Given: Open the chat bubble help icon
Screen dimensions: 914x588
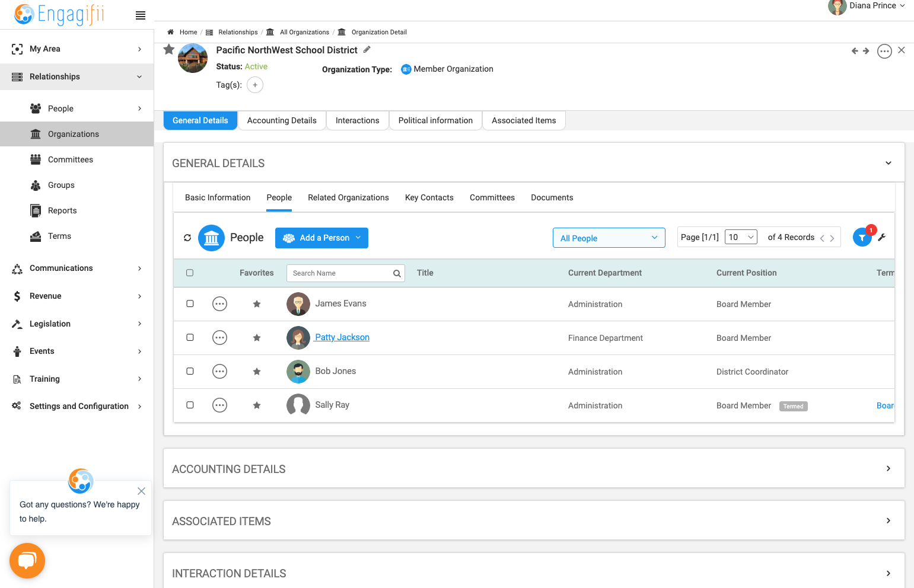Looking at the screenshot, I should point(27,561).
